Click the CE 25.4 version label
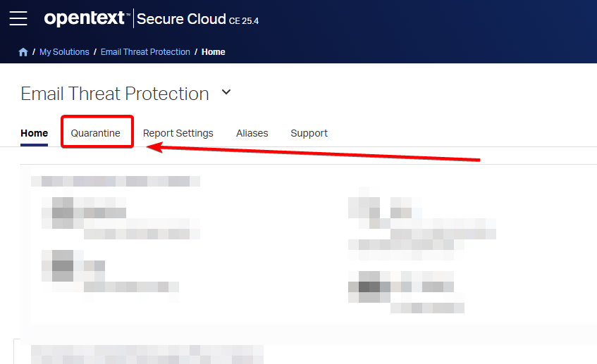597x364 pixels. 244,21
